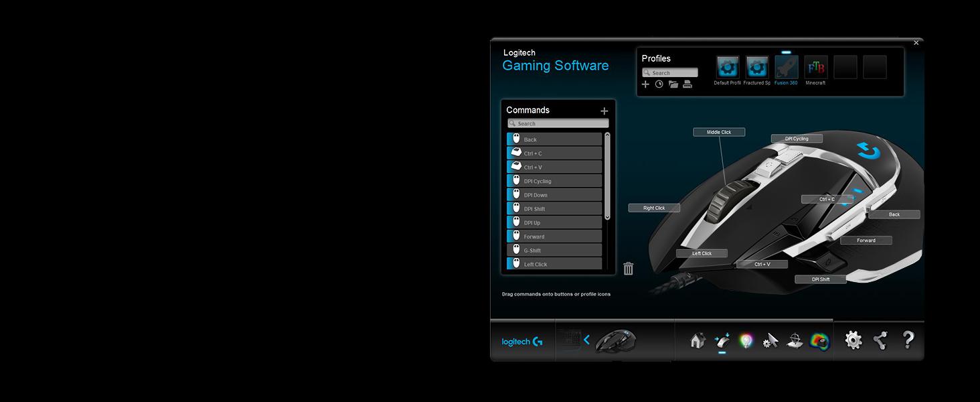Select the Ctrl + C command in list
This screenshot has width=980, height=402.
(554, 153)
